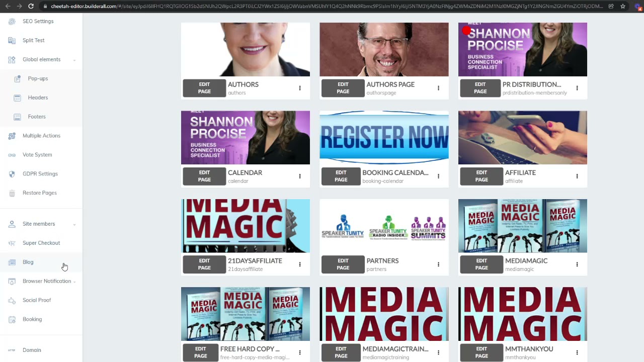
Task: Expand the Site members chevron
Action: 74,224
